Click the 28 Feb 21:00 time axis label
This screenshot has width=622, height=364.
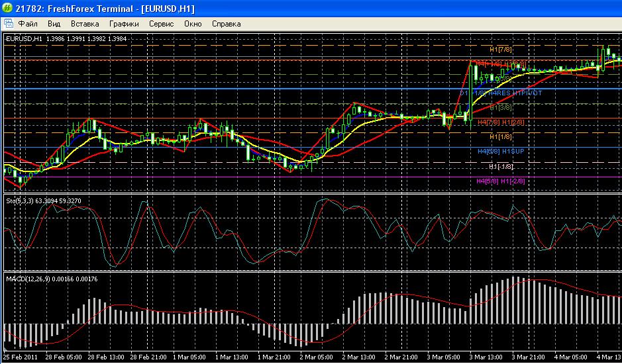click(148, 357)
